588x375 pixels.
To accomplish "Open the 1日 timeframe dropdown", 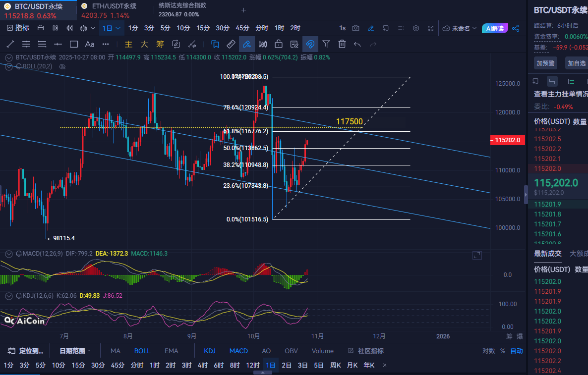I will coord(112,28).
